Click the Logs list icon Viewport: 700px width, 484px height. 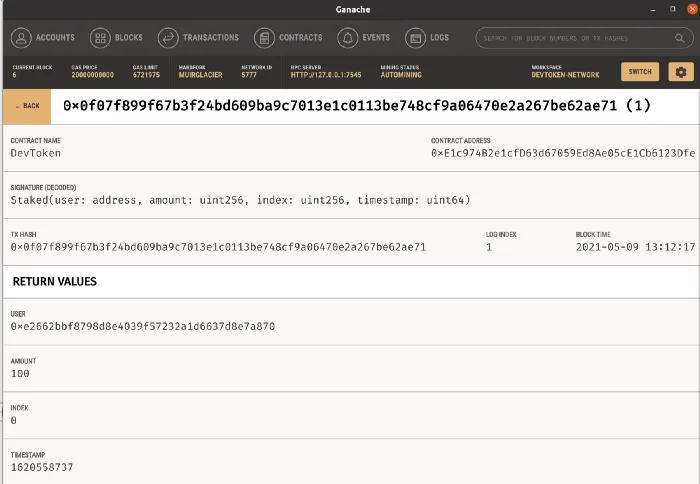coord(414,38)
